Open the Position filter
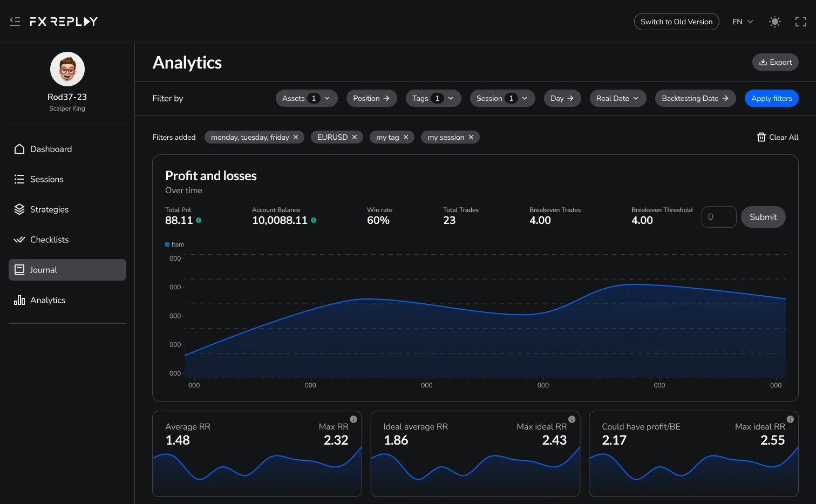This screenshot has height=504, width=816. tap(372, 98)
